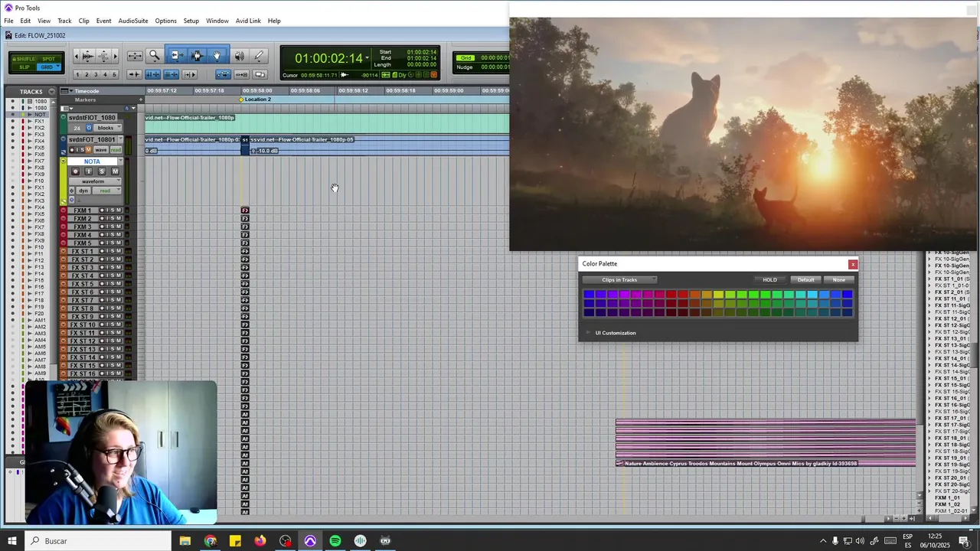Viewport: 980px width, 551px height.
Task: Toggle Mirrored MIDI Editing button
Action: coord(241,74)
